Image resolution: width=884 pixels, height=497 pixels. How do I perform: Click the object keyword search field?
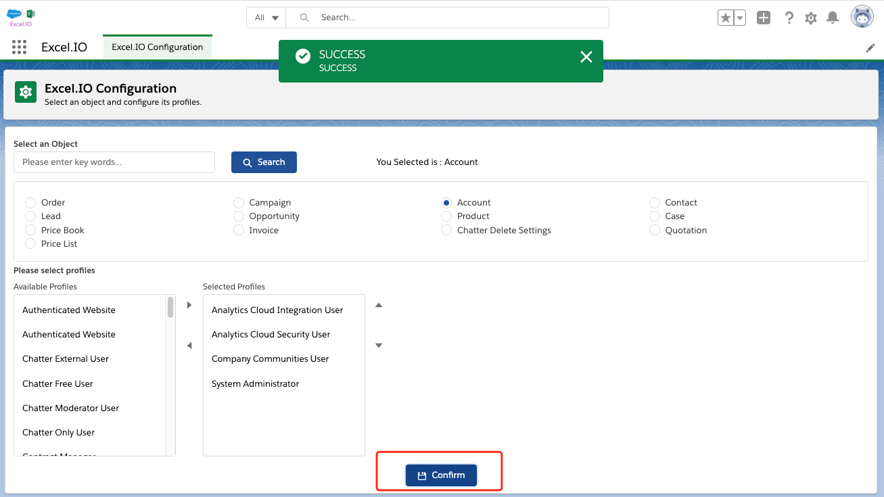point(114,162)
